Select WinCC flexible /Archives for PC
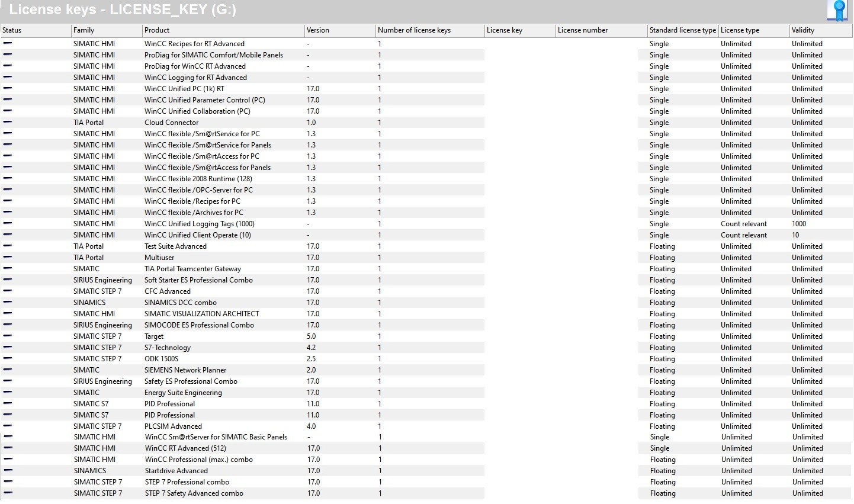 click(x=194, y=213)
